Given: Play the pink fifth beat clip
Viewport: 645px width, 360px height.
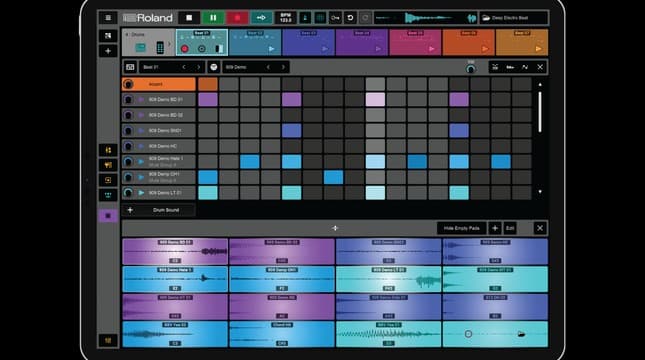Looking at the screenshot, I should 432,49.
